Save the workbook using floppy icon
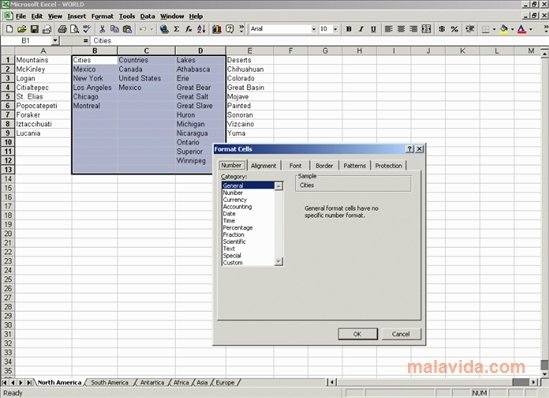Viewport: 549px width, 398px height. pyautogui.click(x=34, y=29)
